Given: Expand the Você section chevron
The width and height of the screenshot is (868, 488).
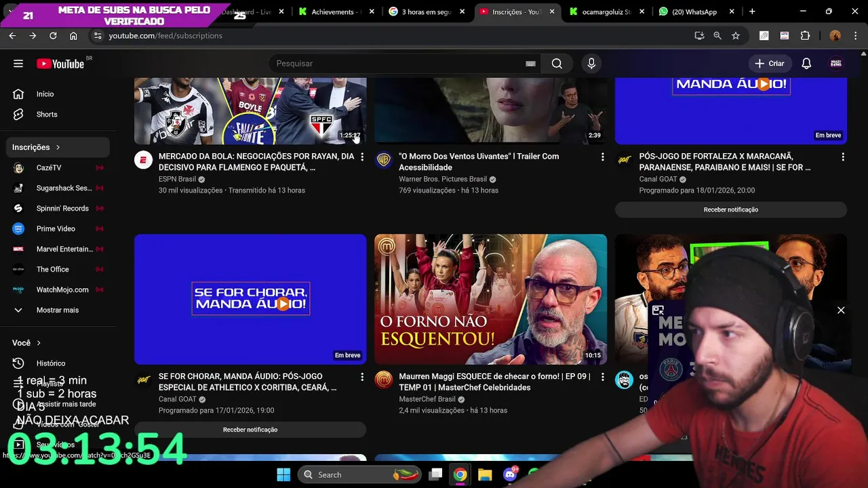Looking at the screenshot, I should tap(39, 343).
